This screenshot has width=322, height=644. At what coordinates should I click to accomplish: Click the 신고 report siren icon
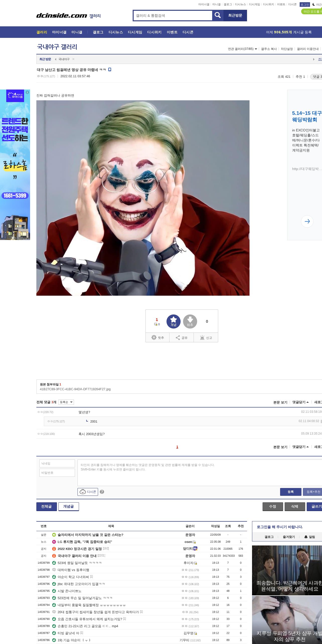point(202,338)
